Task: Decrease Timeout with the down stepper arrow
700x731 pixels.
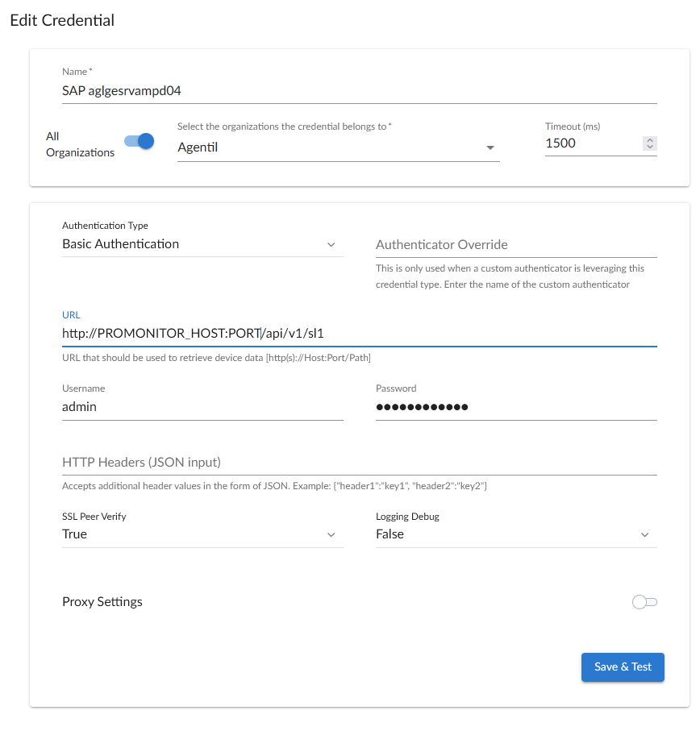Action: click(x=650, y=147)
